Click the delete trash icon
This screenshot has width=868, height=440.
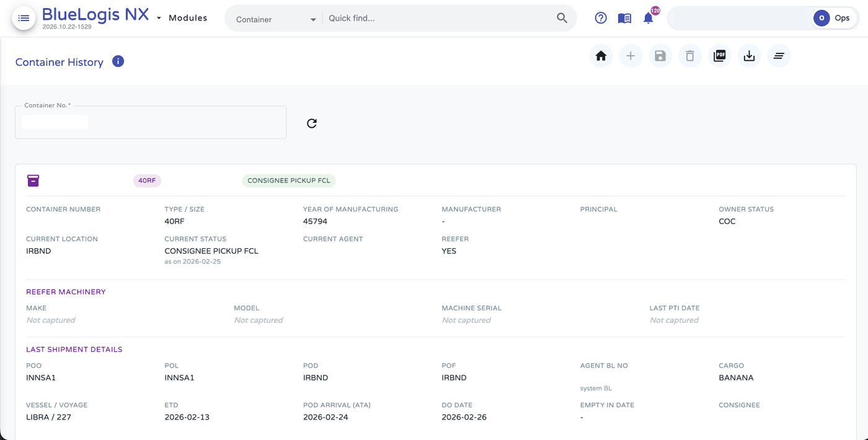690,56
